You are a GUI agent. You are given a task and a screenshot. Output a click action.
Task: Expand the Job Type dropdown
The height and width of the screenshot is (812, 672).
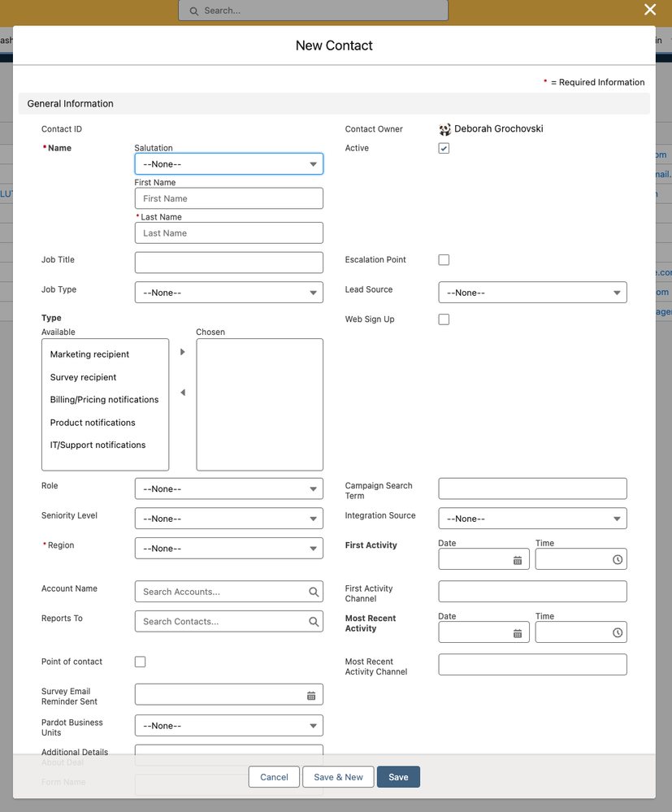229,293
